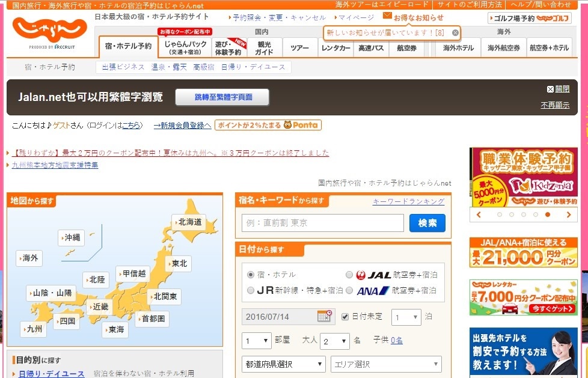Image resolution: width=588 pixels, height=378 pixels.
Task: Select 海外 on the map
Action: (29, 258)
